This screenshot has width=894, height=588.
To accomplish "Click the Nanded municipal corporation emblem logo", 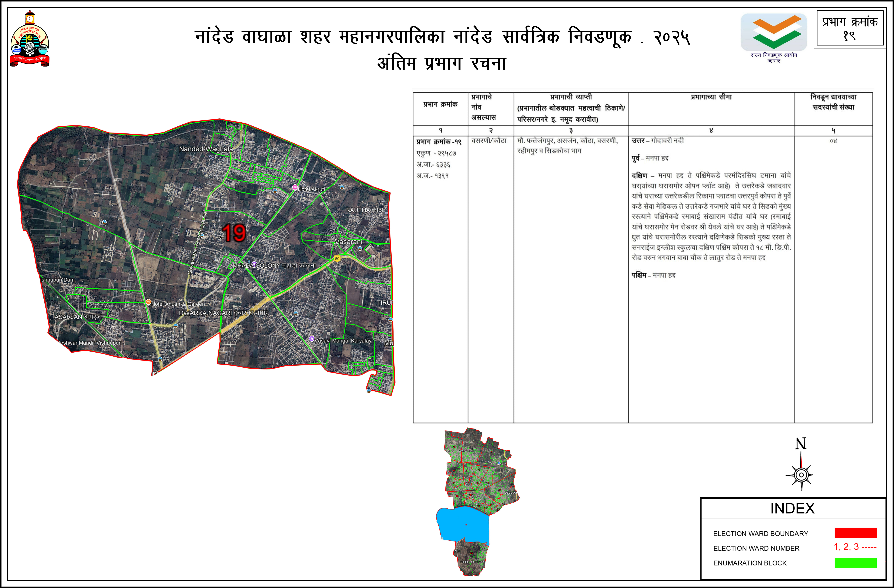I will [30, 39].
